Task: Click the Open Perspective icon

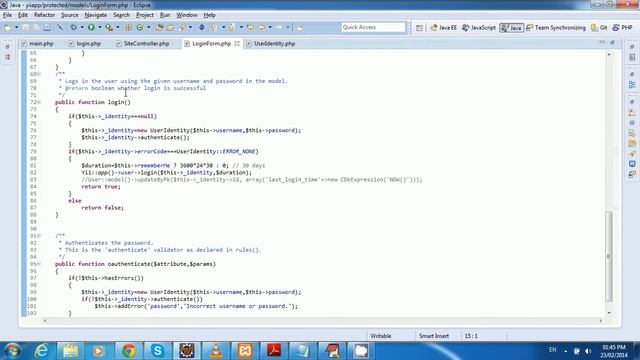Action: tap(419, 28)
